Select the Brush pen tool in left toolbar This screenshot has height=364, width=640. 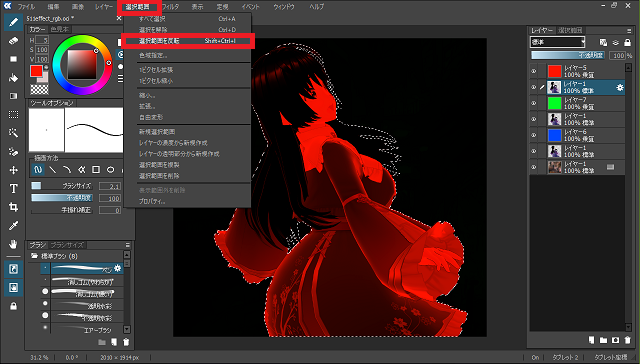(x=13, y=22)
